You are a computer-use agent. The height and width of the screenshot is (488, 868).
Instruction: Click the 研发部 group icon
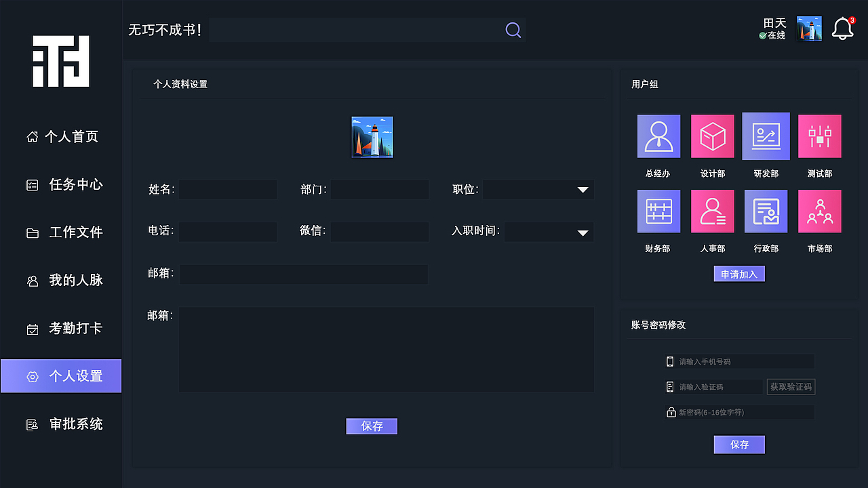tap(766, 136)
